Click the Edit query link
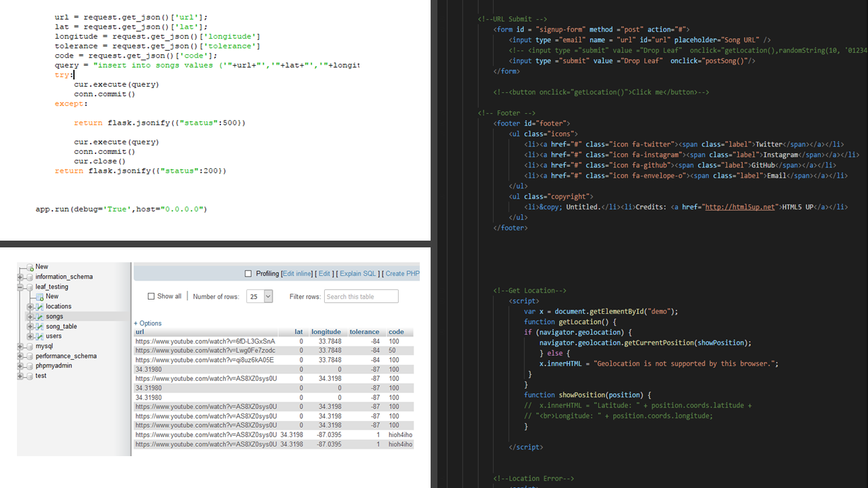This screenshot has height=488, width=868. 324,274
